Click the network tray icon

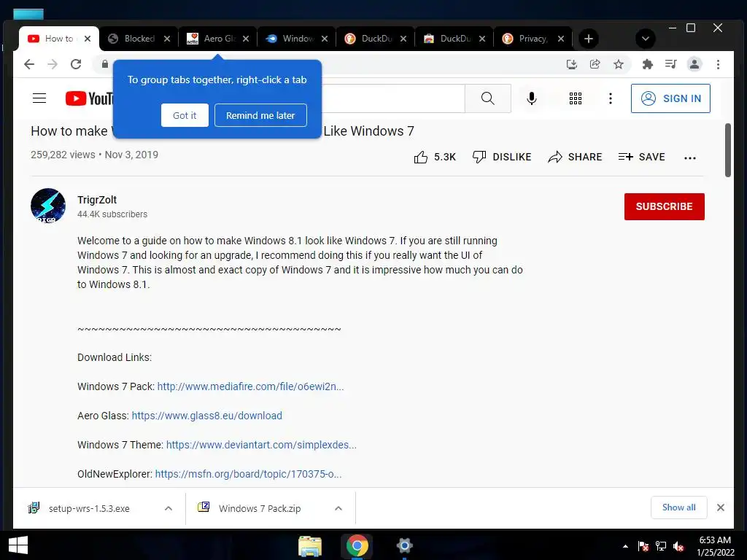[x=661, y=546]
